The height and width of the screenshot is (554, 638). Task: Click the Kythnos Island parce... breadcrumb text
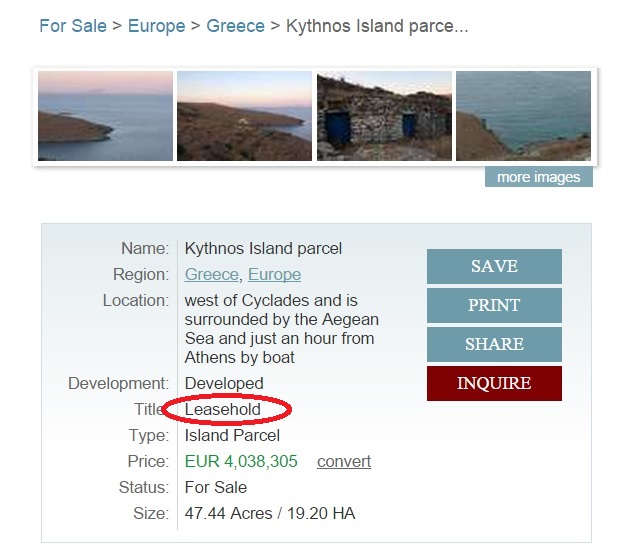point(377,26)
